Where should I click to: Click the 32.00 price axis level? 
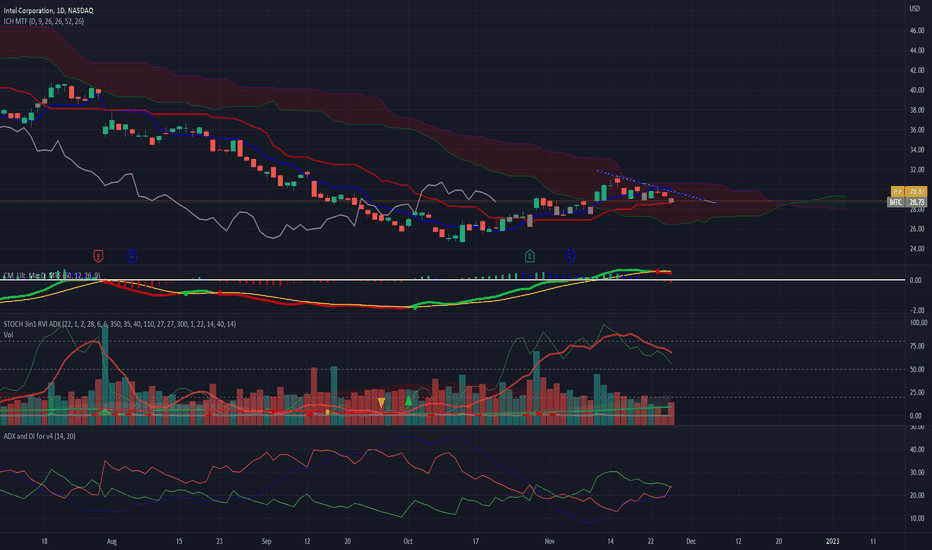point(917,169)
